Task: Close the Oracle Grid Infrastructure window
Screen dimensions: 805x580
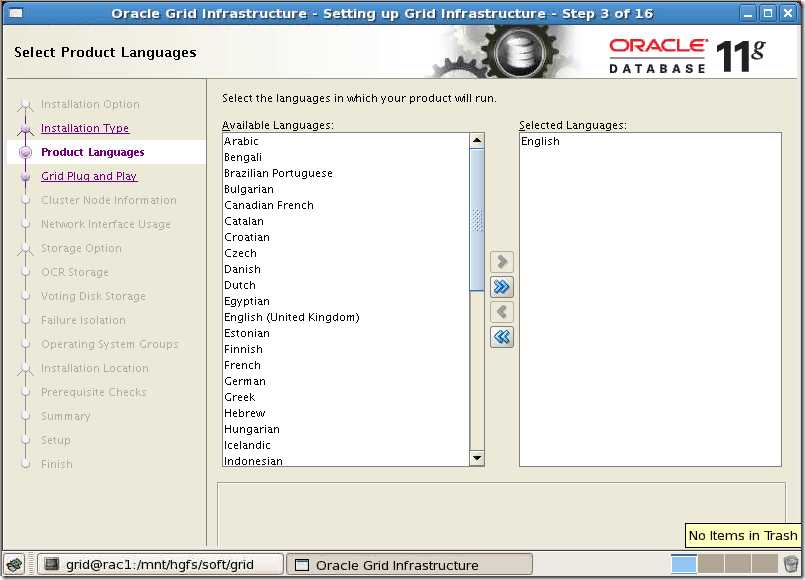Action: pyautogui.click(x=788, y=13)
